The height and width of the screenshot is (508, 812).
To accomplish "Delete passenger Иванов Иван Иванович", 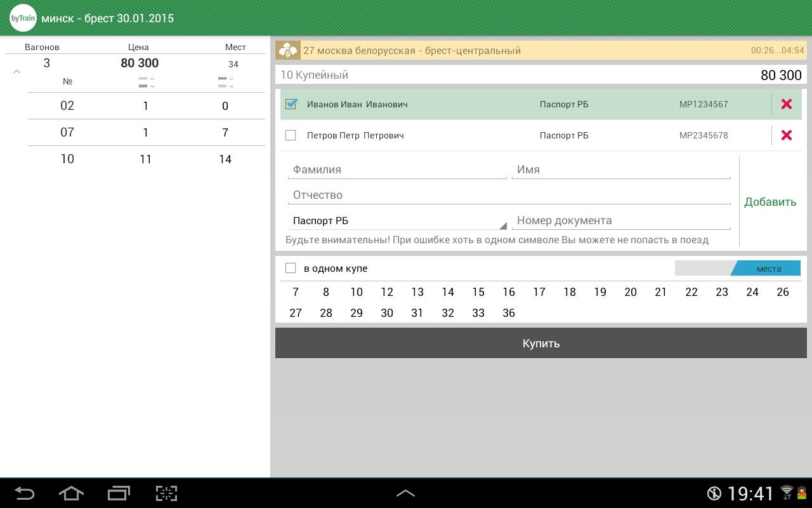I will tap(787, 104).
